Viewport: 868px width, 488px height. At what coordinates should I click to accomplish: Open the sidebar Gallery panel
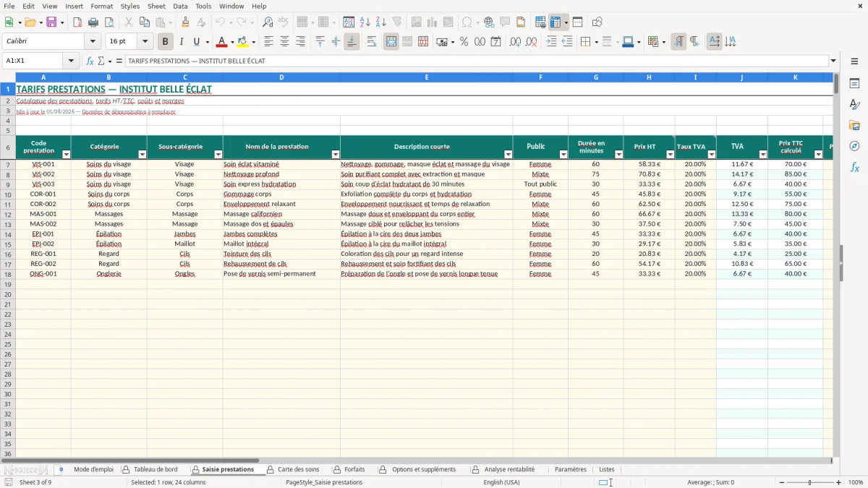(x=854, y=125)
